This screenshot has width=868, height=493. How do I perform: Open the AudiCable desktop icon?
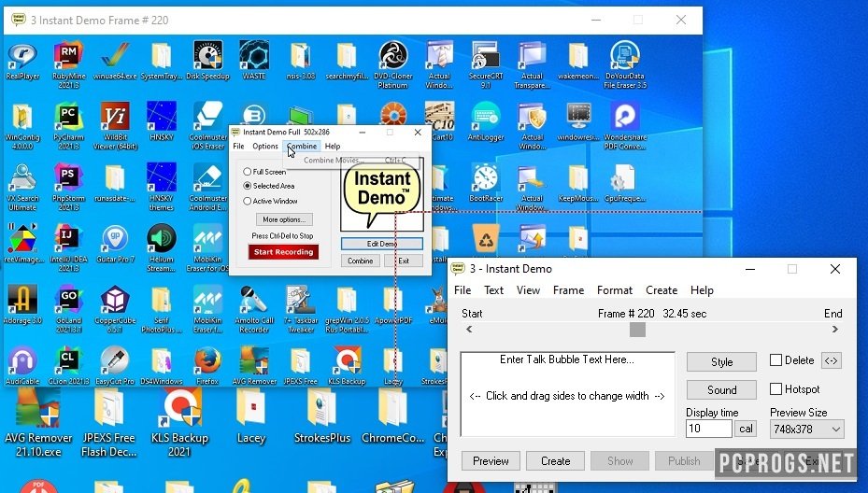(x=22, y=366)
